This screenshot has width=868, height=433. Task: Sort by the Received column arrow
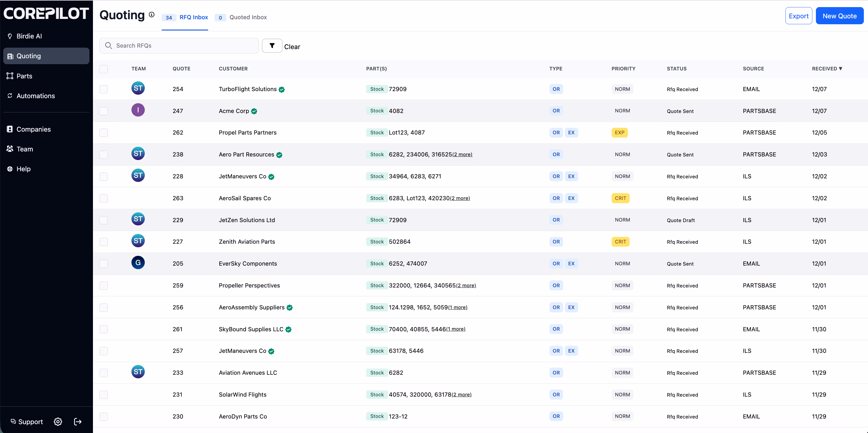click(x=840, y=69)
